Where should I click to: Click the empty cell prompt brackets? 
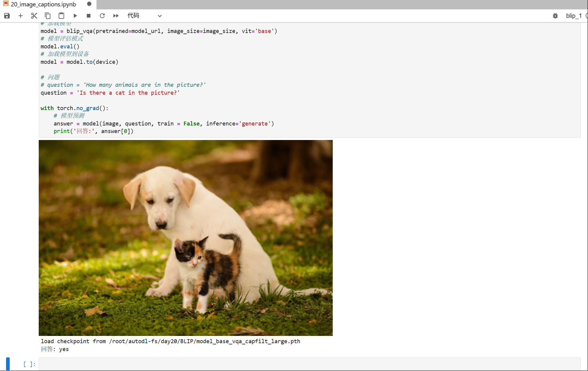click(29, 364)
